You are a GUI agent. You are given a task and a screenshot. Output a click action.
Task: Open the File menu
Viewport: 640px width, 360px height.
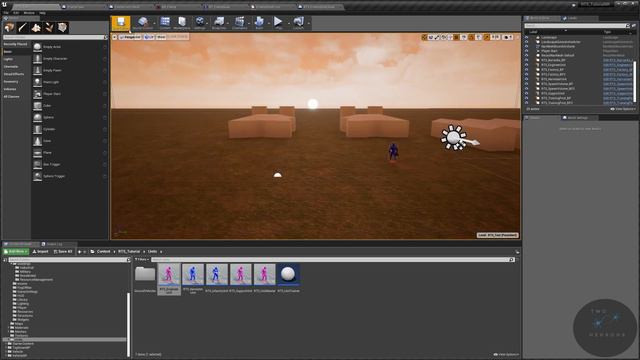tap(6, 13)
